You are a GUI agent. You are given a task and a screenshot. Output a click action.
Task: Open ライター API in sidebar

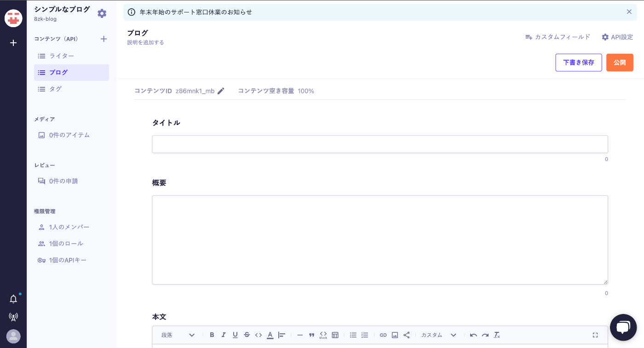click(71, 56)
